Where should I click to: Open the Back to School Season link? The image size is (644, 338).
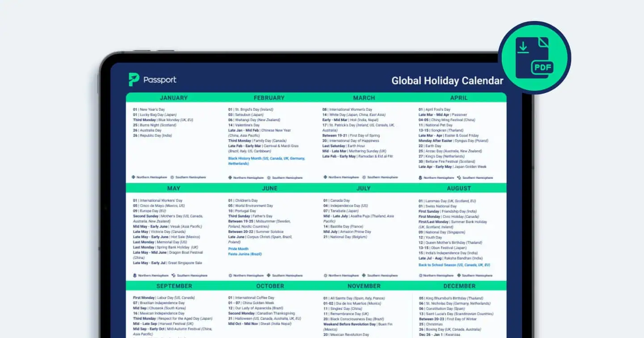454,265
